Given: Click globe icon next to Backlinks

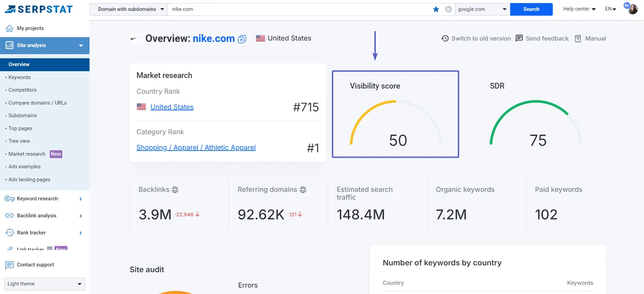Looking at the screenshot, I should [175, 190].
